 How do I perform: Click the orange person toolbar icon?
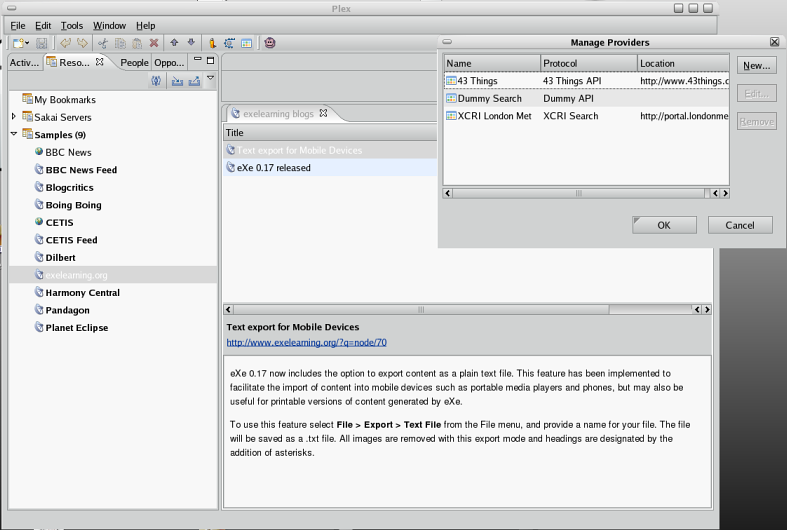[x=212, y=43]
